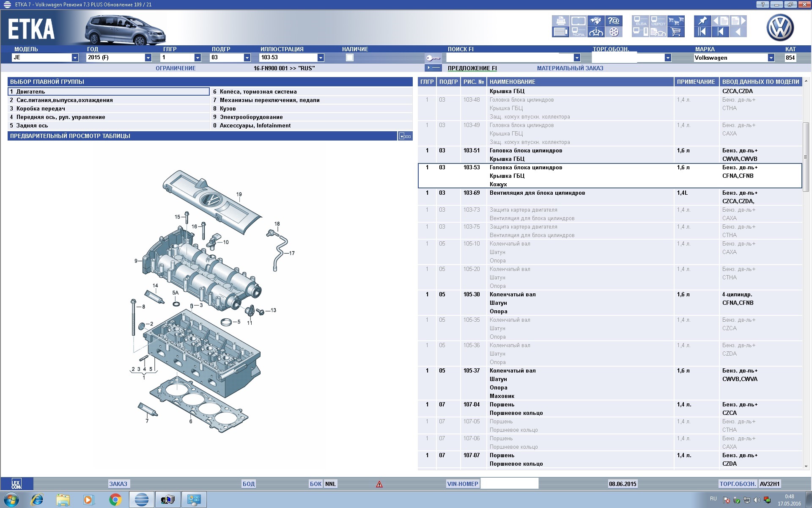The width and height of the screenshot is (812, 508).
Task: Open the ?@ help and email tool
Action: (x=614, y=21)
